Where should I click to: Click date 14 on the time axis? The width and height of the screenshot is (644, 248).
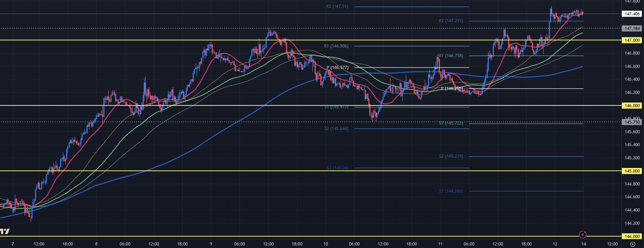coord(584,244)
